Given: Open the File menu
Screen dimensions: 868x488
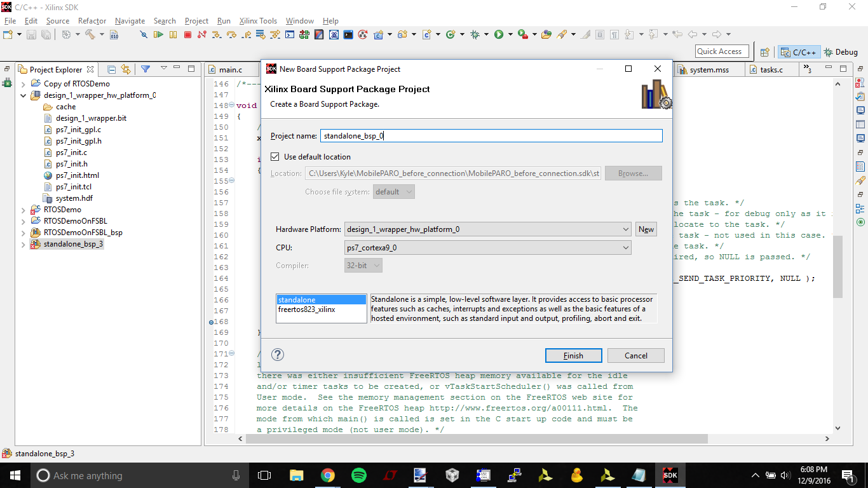Looking at the screenshot, I should point(10,21).
